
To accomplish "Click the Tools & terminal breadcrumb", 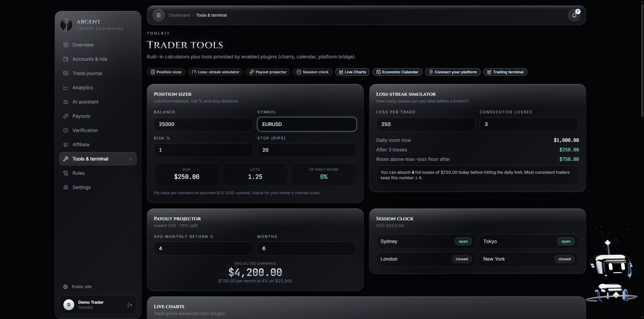I will coord(211,15).
